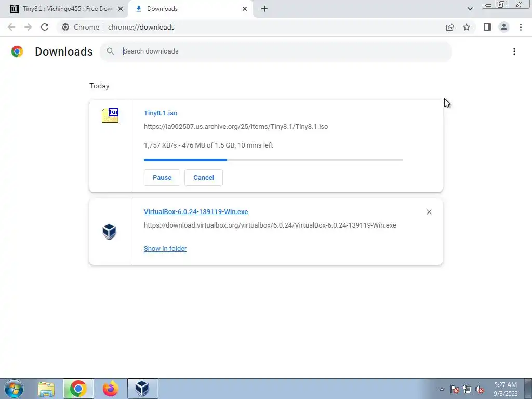
Task: Click the Chrome taskbar icon
Action: (x=78, y=389)
